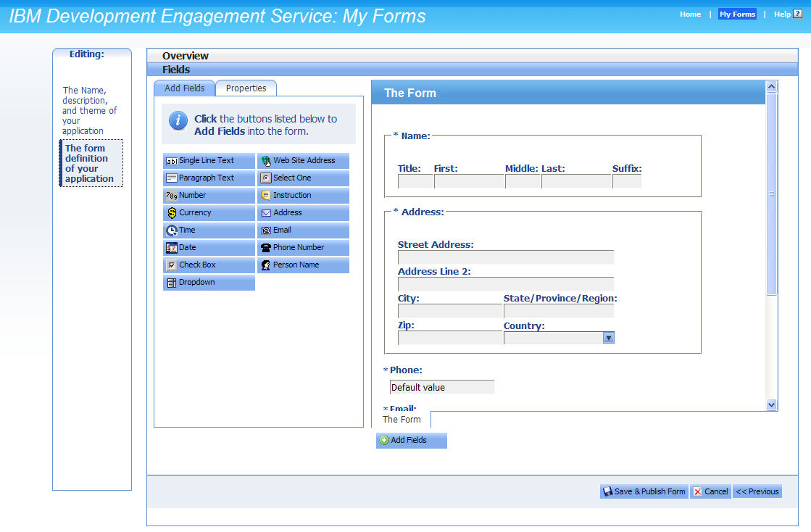Click the form vertical scrollbar thumb
811x532 pixels.
[x=771, y=194]
